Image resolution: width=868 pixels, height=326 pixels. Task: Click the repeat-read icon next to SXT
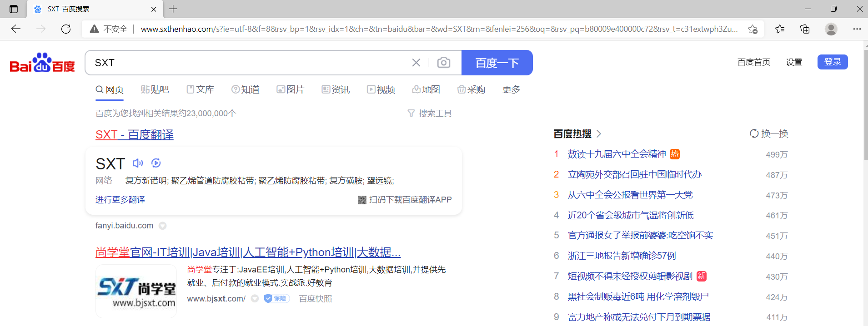click(x=156, y=163)
